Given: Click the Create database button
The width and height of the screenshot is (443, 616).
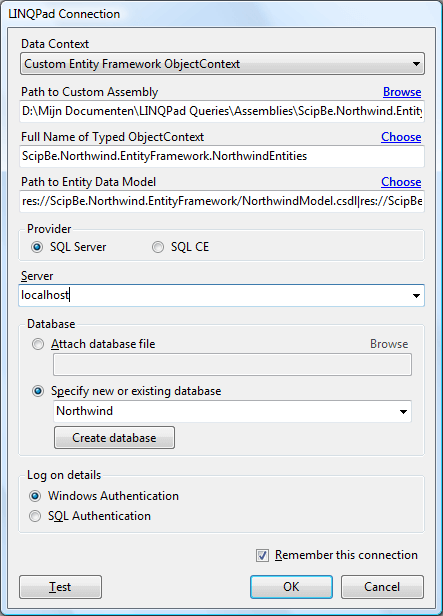Looking at the screenshot, I should click(x=114, y=438).
